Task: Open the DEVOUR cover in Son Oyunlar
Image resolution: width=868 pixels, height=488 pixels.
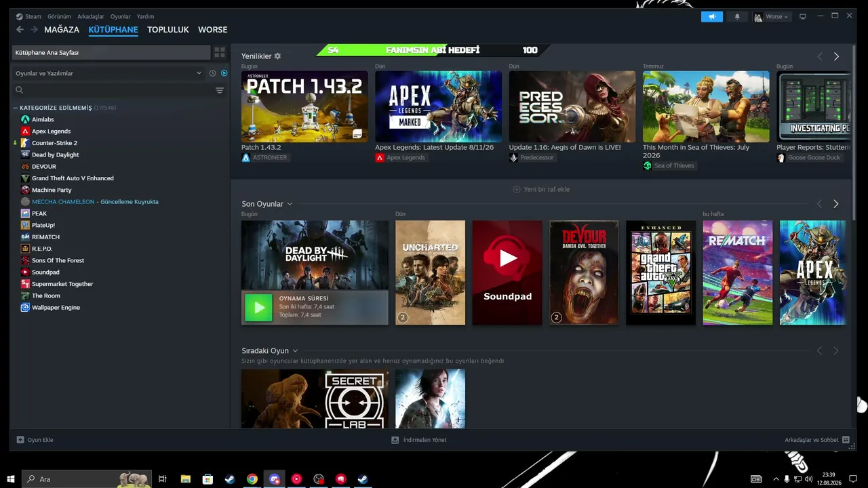Action: click(x=584, y=272)
